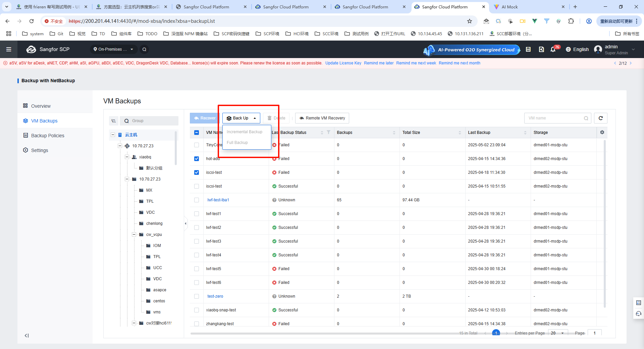Collapse the group tree panel handle
Viewport: 644px width, 349px height.
[185, 223]
